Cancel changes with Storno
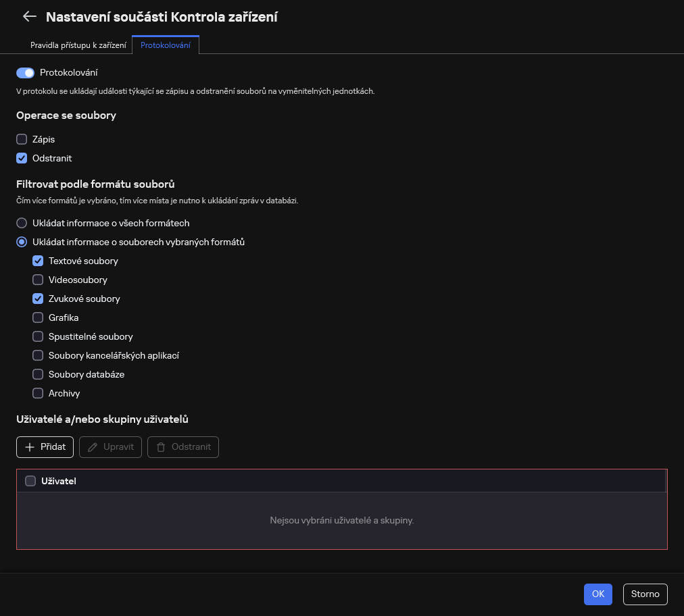 pos(645,594)
